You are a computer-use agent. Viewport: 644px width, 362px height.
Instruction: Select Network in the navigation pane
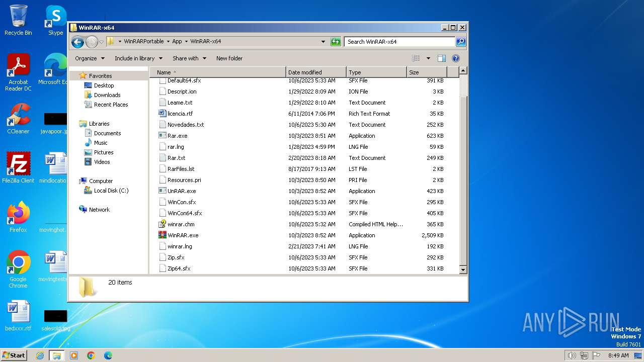pos(99,210)
